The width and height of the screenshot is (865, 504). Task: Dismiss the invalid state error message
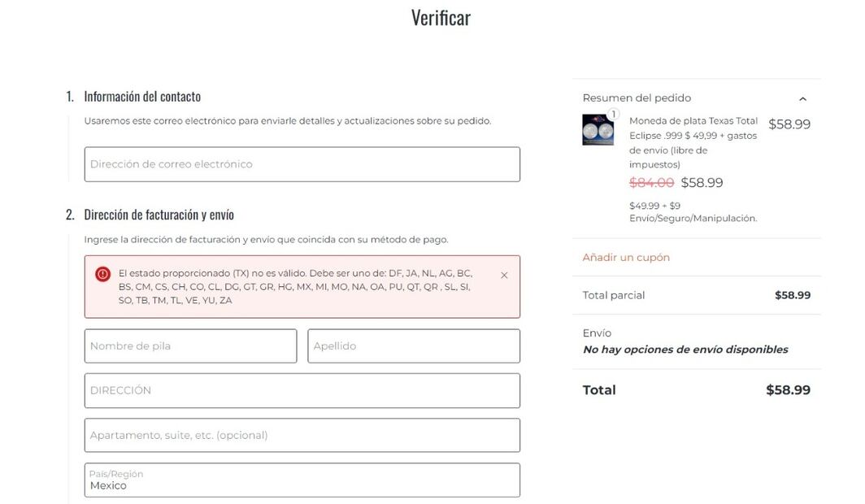504,275
